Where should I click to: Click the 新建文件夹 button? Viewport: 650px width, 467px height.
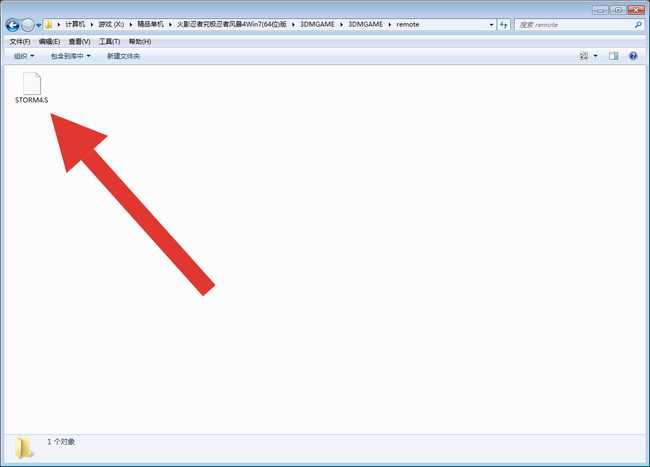tap(123, 56)
